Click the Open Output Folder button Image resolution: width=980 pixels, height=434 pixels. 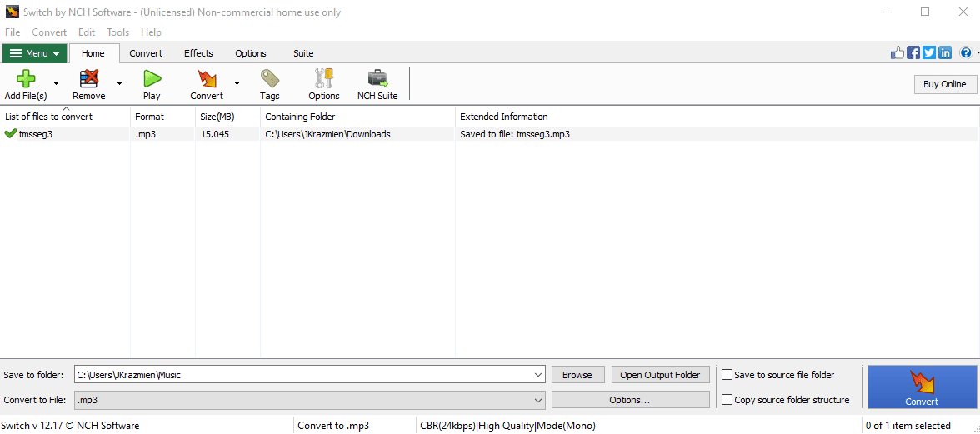pos(660,375)
